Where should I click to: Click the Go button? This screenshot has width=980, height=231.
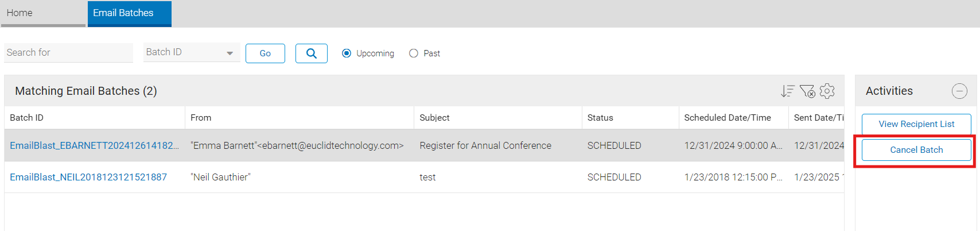[x=265, y=53]
